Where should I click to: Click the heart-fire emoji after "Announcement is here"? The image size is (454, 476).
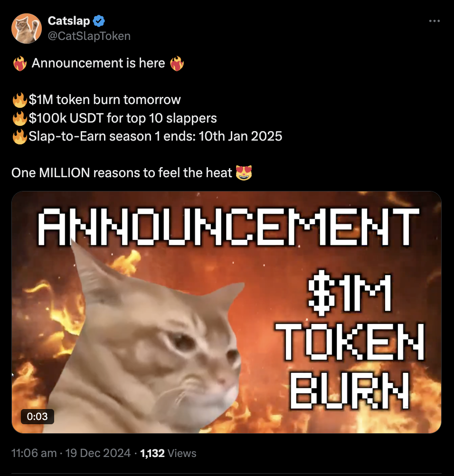point(177,64)
